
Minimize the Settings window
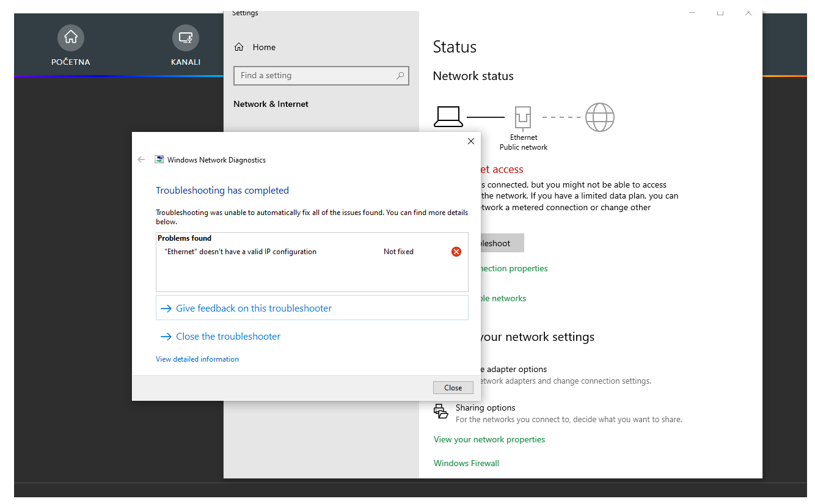click(x=692, y=12)
